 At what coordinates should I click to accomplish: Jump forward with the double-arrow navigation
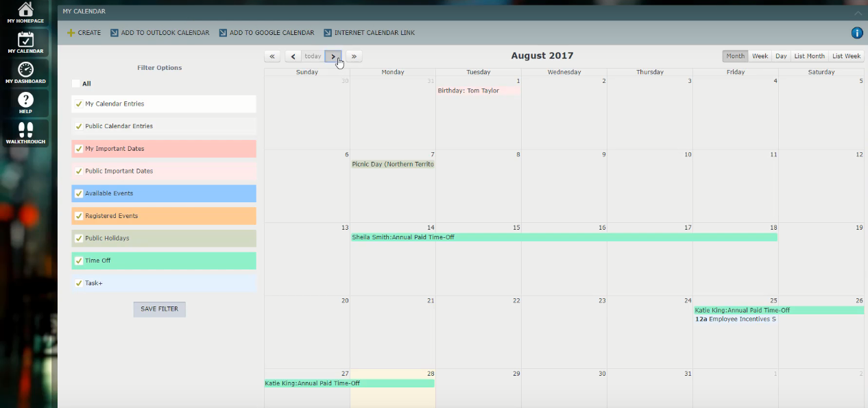coord(354,56)
